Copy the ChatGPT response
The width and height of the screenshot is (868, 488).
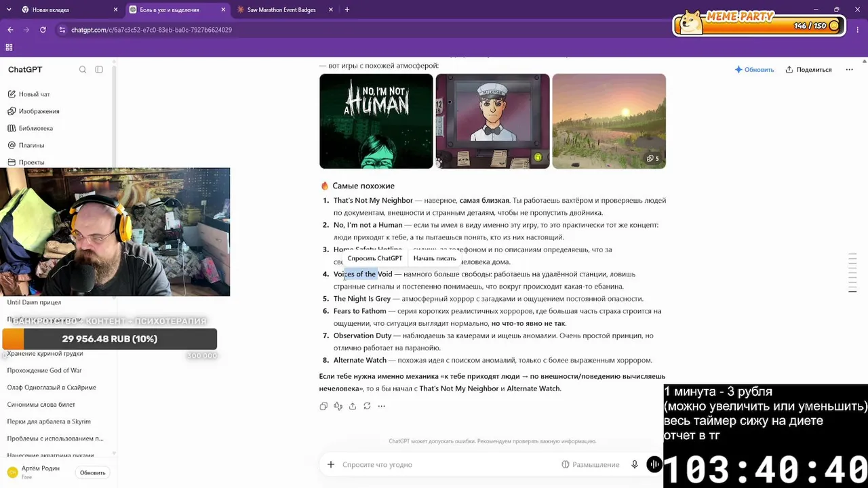coord(323,406)
